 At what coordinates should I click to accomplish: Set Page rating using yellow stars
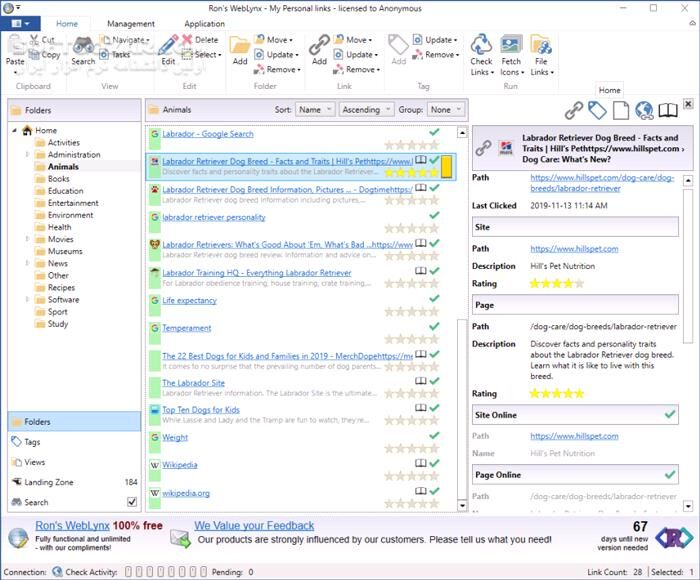click(x=556, y=394)
